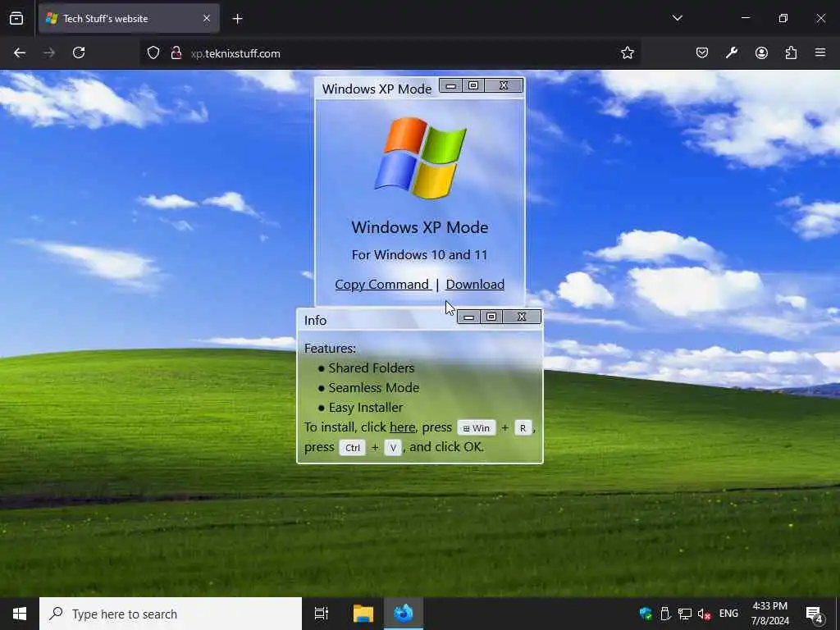Close the Windows XP Mode window
840x630 pixels.
click(504, 85)
